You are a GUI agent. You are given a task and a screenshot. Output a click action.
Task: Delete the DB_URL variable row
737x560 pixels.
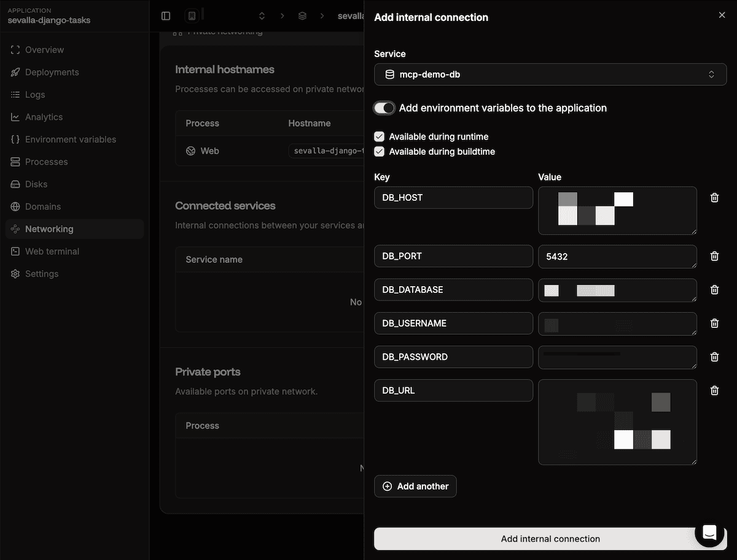pos(714,391)
